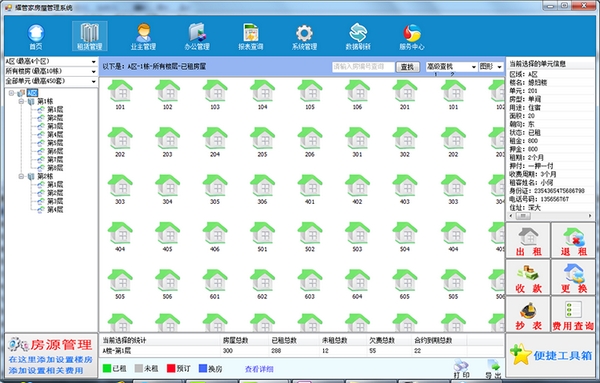The height and width of the screenshot is (383, 600).
Task: Select 第1栋 building in the tree
Action: coord(45,101)
